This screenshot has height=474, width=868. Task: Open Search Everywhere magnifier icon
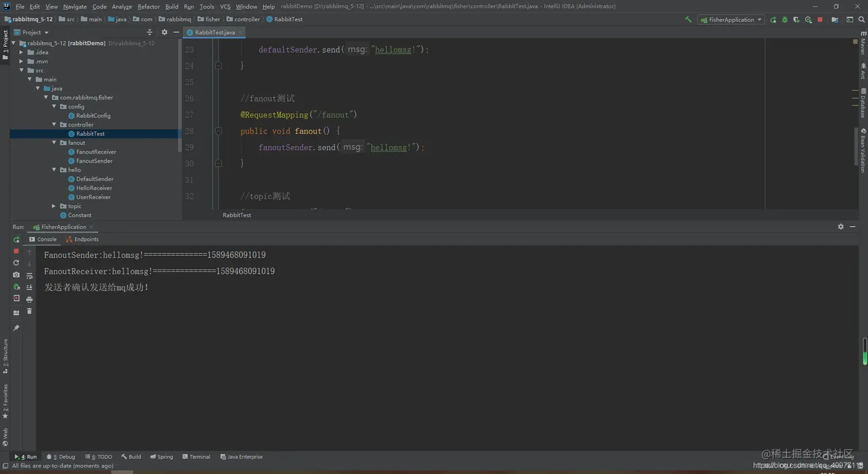click(x=861, y=20)
